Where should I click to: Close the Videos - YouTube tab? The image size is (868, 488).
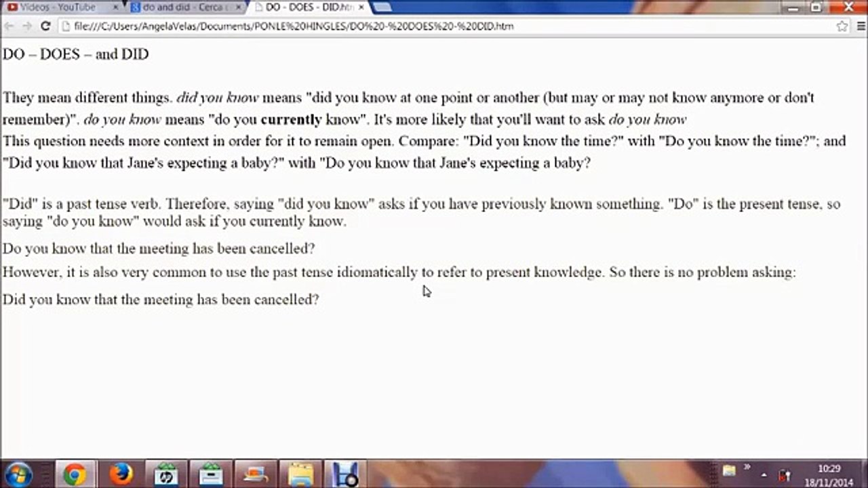[116, 7]
